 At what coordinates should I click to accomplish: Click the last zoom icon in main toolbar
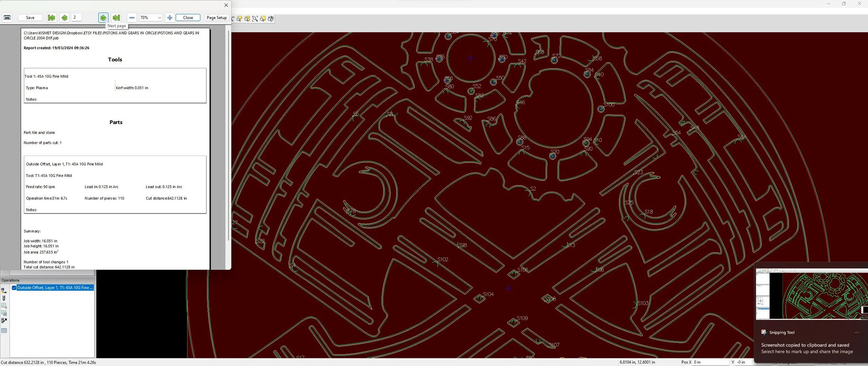[x=270, y=19]
